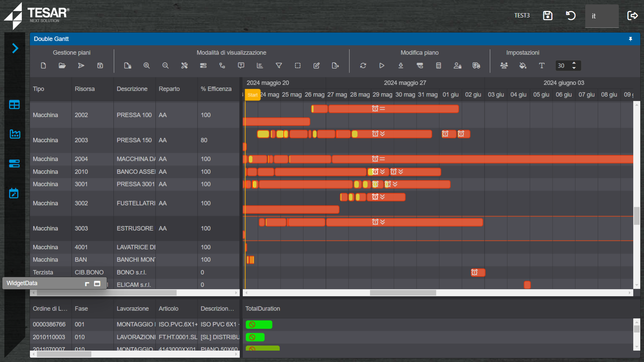Click the refresh plan icon
The width and height of the screenshot is (644, 362).
(x=363, y=66)
